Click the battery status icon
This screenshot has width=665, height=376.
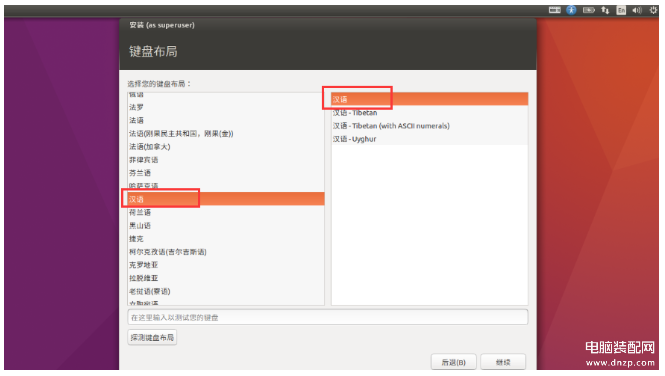[588, 10]
